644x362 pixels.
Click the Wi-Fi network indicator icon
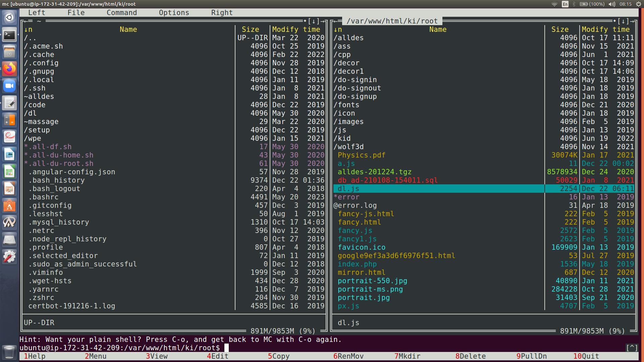pos(554,4)
